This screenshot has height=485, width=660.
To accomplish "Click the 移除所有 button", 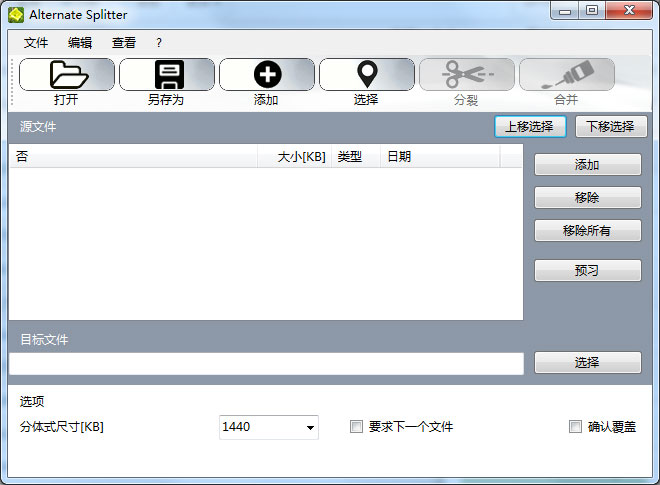I will pos(588,230).
